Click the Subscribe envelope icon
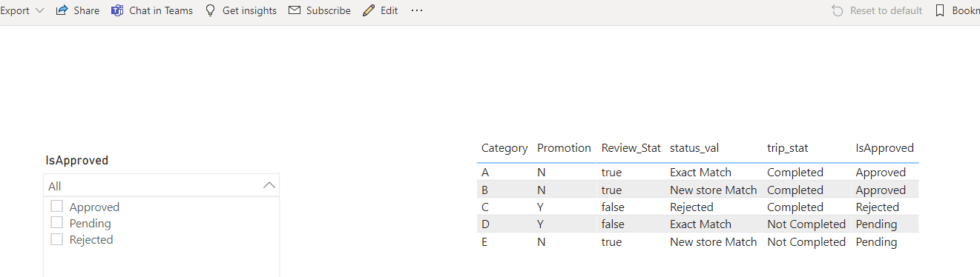 (295, 10)
